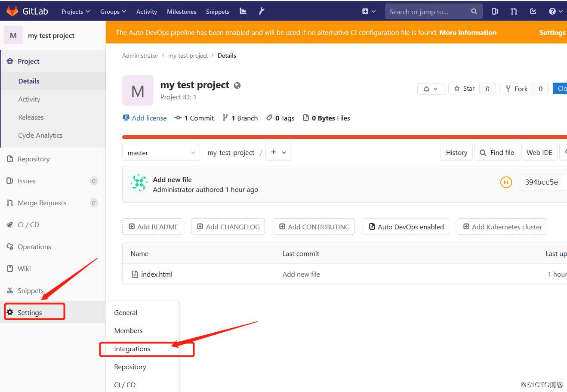This screenshot has width=567, height=392.
Task: Click Milestones in top navigation
Action: [x=182, y=12]
